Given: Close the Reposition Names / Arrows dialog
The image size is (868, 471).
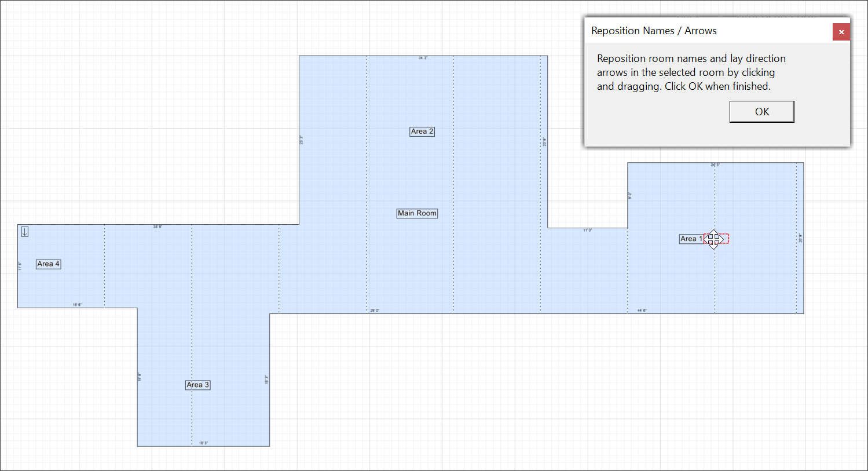Looking at the screenshot, I should 841,32.
